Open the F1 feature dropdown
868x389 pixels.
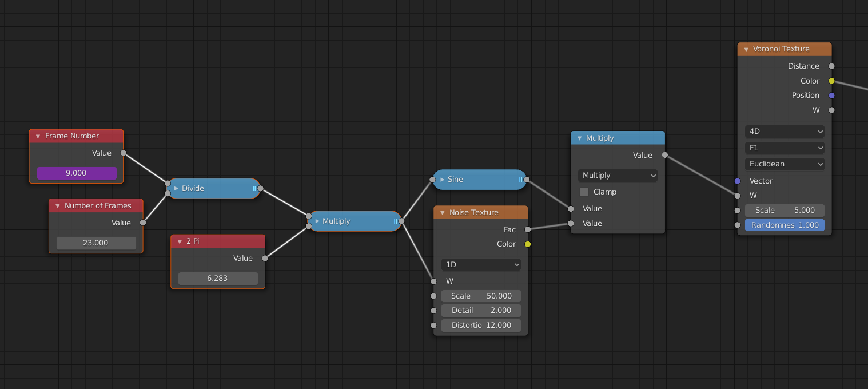(x=784, y=148)
